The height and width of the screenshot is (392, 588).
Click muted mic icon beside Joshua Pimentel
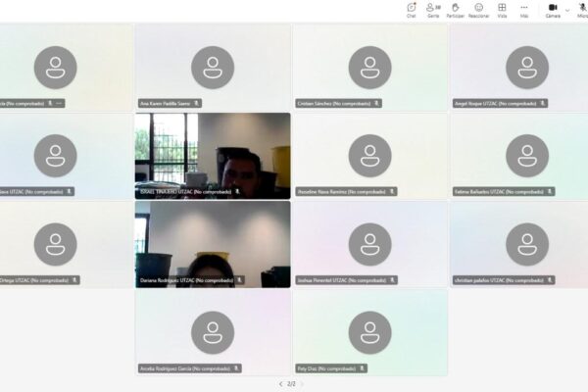[392, 280]
